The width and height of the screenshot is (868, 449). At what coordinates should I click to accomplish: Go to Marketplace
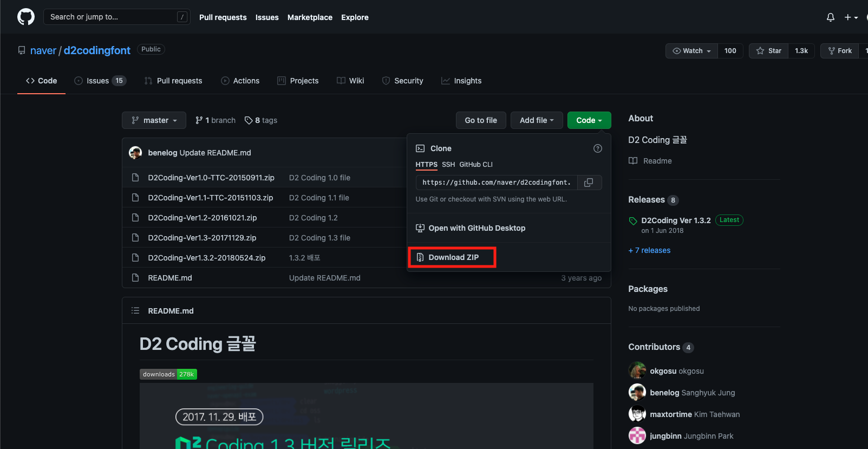point(310,17)
